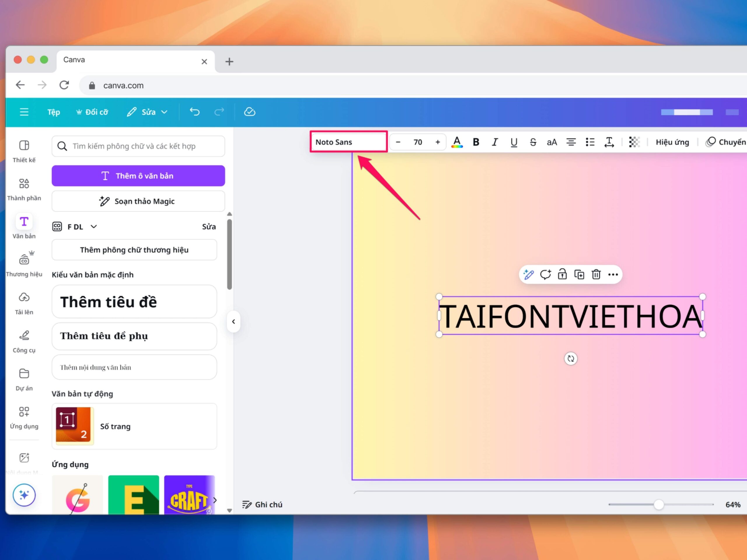Increase font size with plus
Viewport: 747px width, 560px height.
[x=438, y=142]
